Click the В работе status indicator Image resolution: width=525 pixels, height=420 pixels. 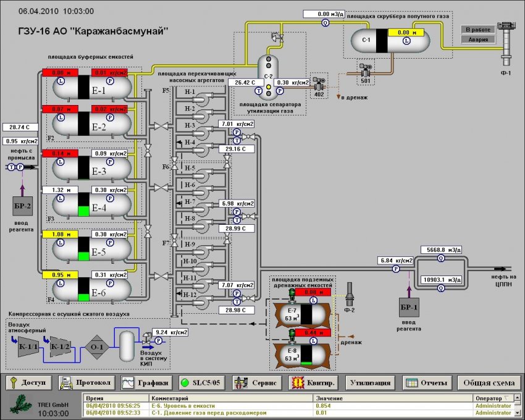tap(478, 30)
